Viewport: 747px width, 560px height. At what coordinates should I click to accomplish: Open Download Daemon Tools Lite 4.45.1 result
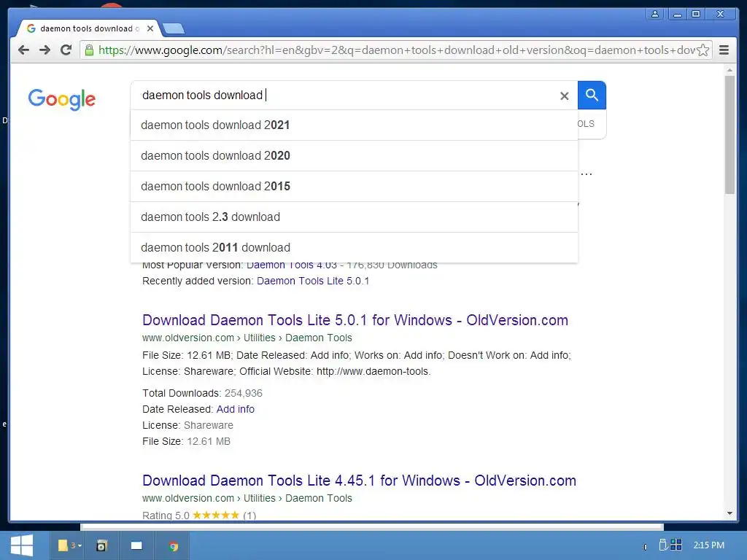click(x=359, y=481)
